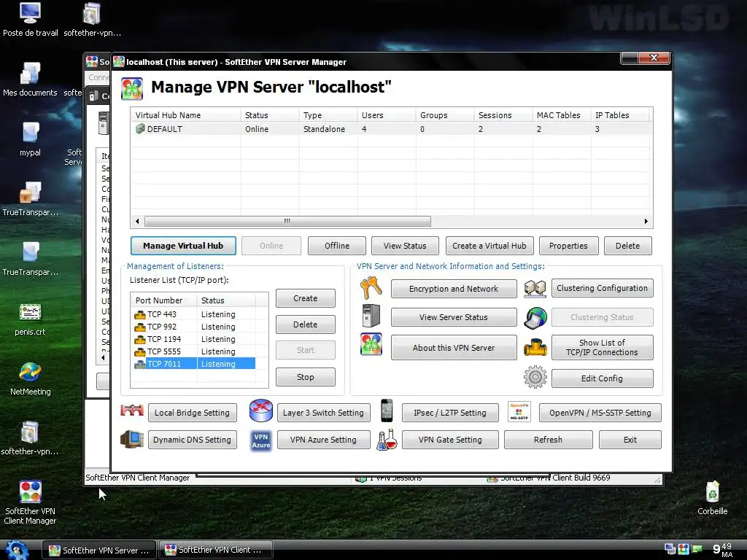Open hub Properties
The image size is (747, 560).
coord(568,246)
